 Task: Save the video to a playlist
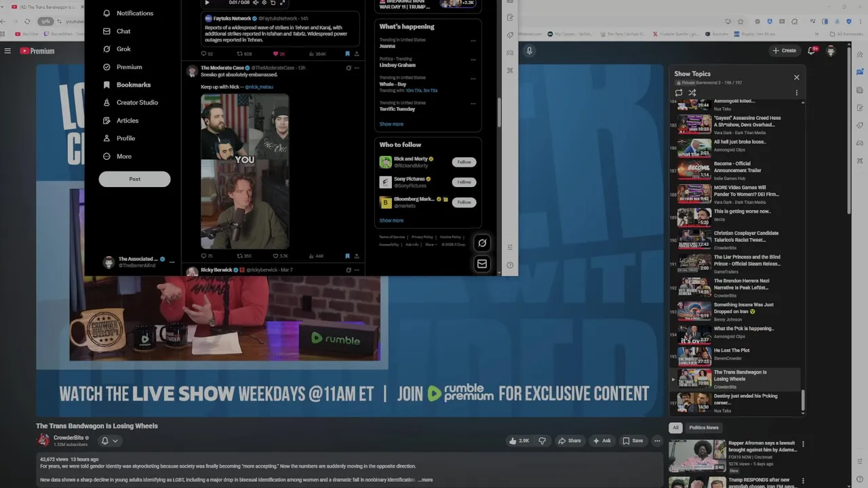click(633, 441)
